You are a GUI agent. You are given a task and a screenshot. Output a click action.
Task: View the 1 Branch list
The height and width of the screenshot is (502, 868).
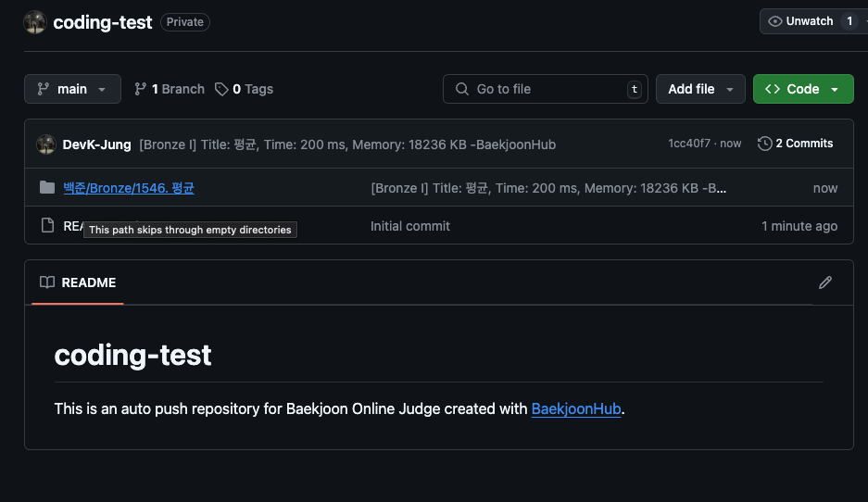pos(170,89)
